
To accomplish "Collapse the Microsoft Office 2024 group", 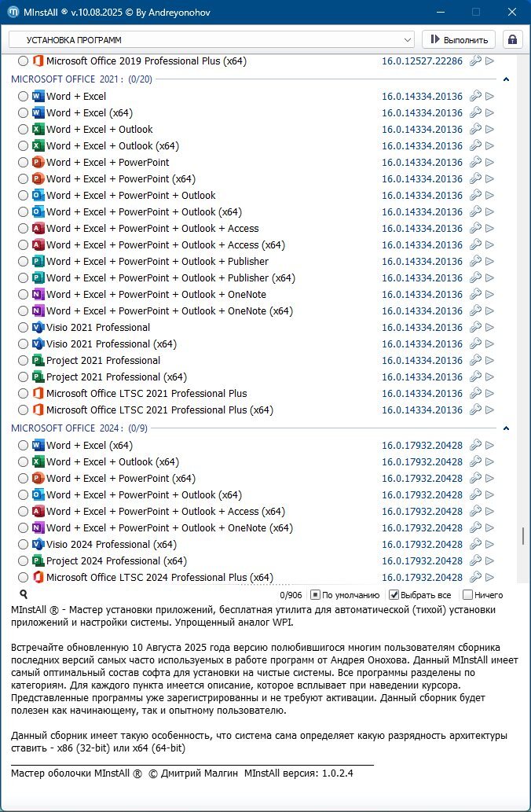I will 506,428.
